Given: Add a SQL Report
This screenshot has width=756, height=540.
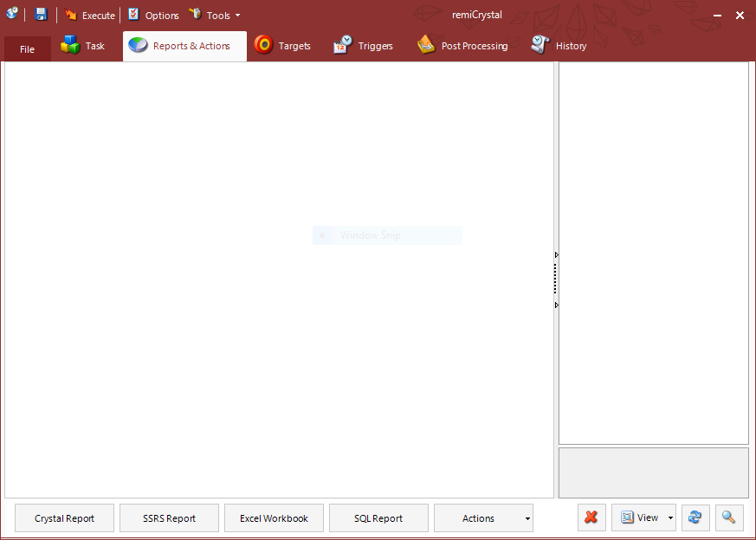Looking at the screenshot, I should click(378, 518).
